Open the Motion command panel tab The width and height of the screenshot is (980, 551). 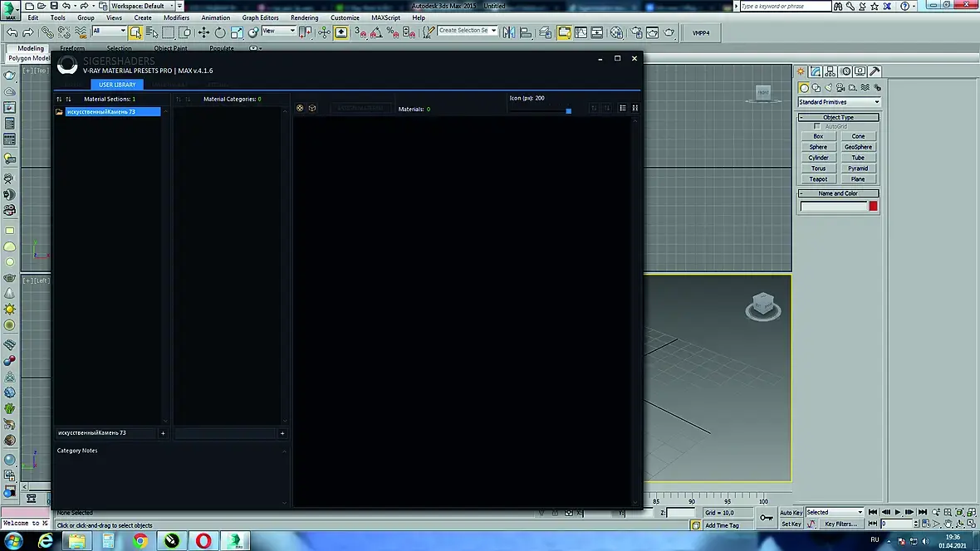click(845, 71)
